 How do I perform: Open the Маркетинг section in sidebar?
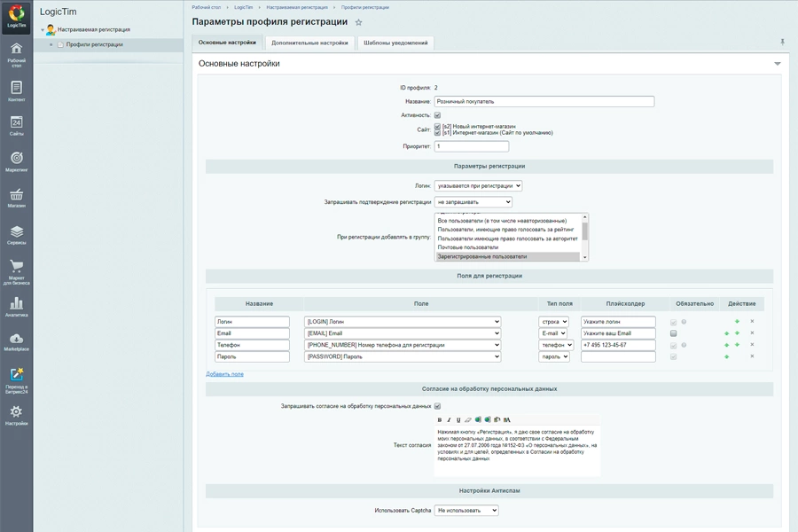coord(16,161)
